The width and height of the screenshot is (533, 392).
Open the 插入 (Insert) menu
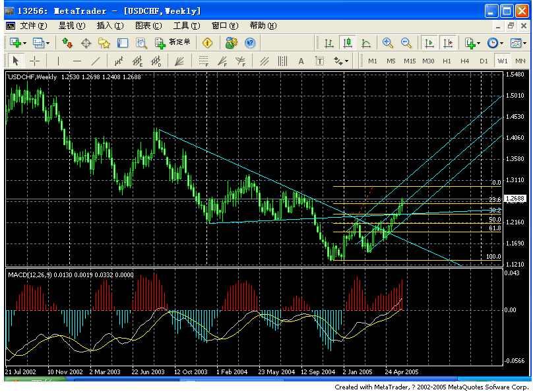pos(110,26)
